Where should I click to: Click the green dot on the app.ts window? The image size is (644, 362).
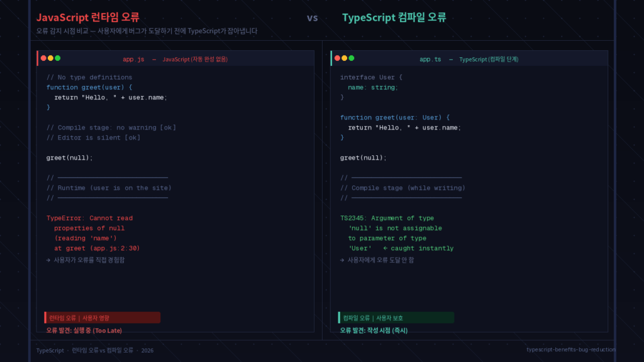[x=351, y=58]
